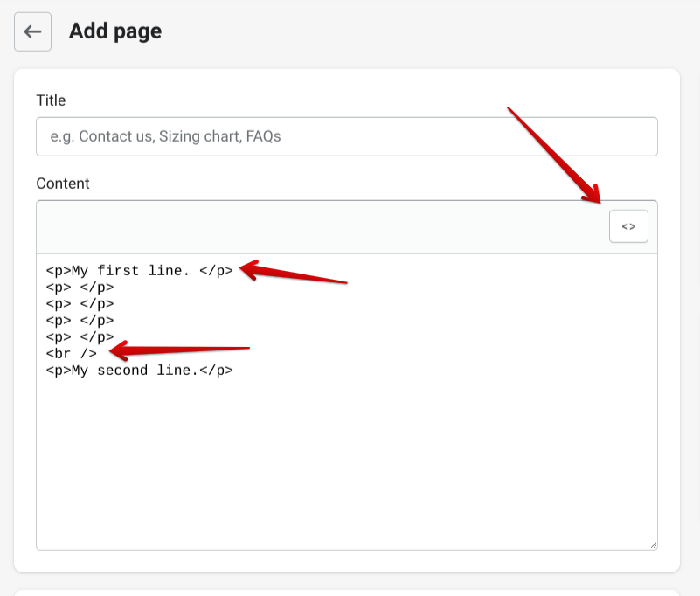The image size is (700, 596).
Task: Click the opening <p> tag before "My second"
Action: (59, 370)
